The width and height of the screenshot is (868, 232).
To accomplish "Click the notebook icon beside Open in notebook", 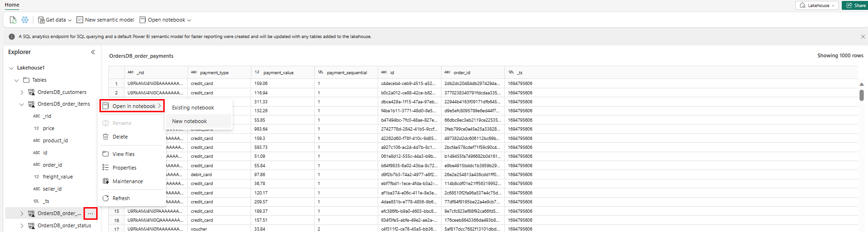I will pos(106,106).
